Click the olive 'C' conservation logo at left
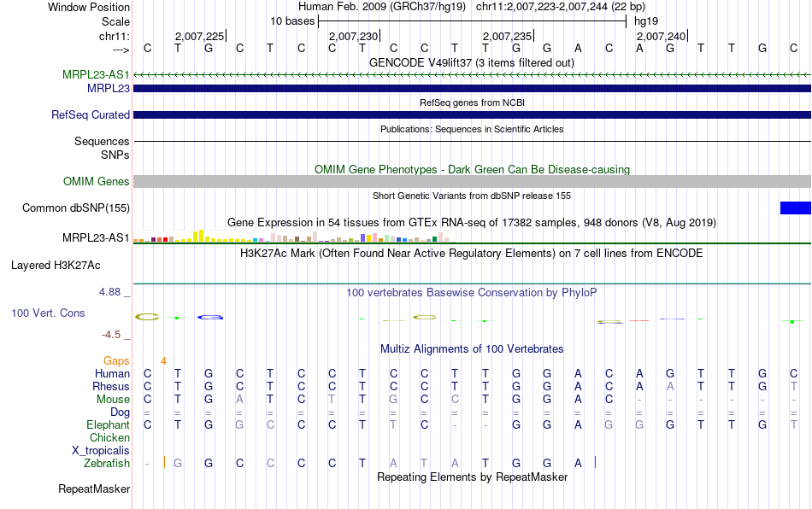 [x=147, y=317]
